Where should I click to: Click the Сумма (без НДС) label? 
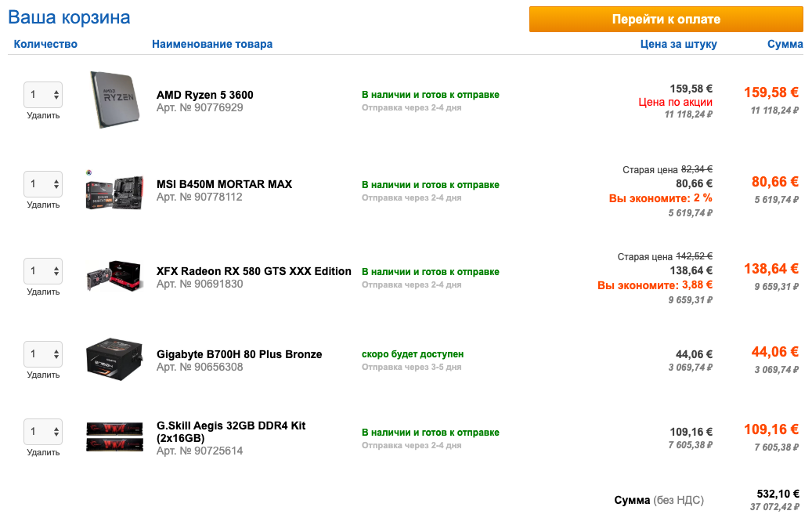pos(659,501)
